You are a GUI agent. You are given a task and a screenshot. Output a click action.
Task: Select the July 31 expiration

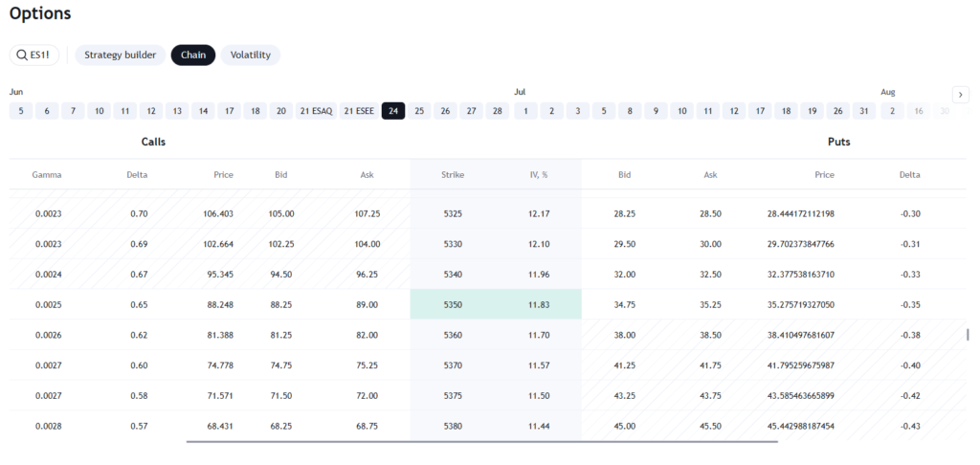coord(864,111)
